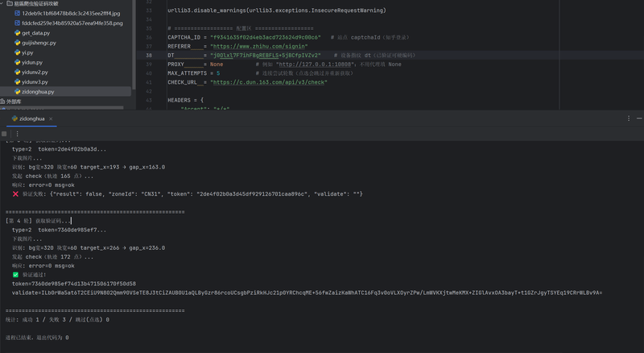
Task: Click the None value of PROXY
Action: (217, 64)
